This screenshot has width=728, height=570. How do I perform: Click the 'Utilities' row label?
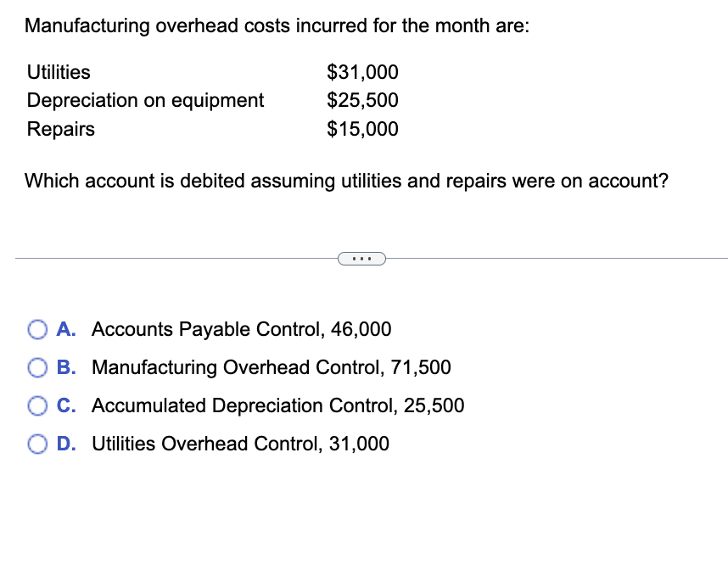tap(59, 72)
